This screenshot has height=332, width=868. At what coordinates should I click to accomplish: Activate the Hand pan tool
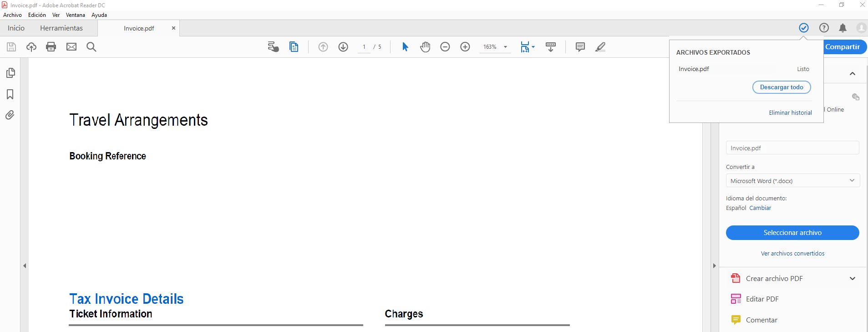coord(425,47)
